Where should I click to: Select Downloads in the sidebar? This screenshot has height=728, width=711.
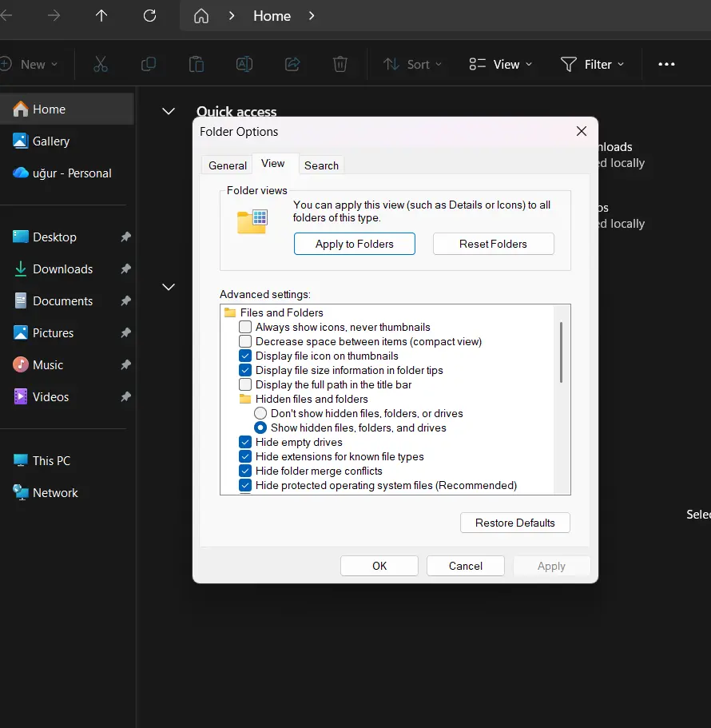click(62, 269)
